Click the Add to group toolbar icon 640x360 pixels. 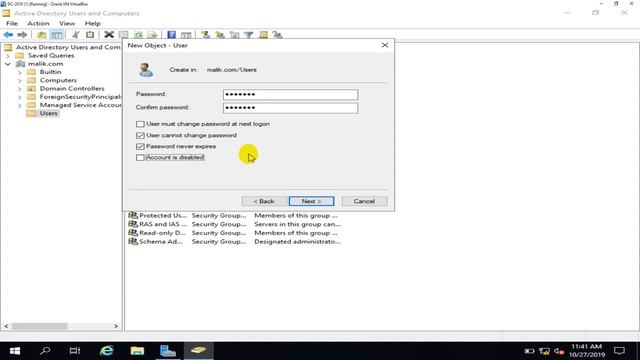pos(278,35)
